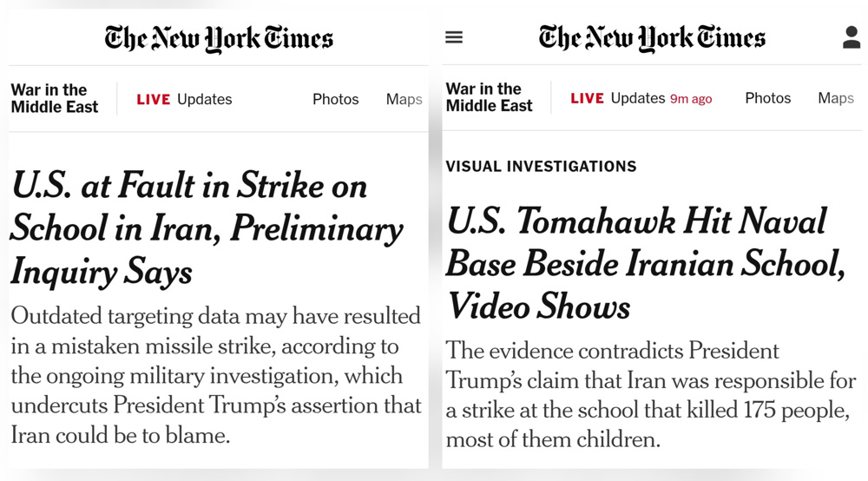This screenshot has height=481, width=868.
Task: Click the 'Outdated targeting data' summary paragraph
Action: click(216, 374)
